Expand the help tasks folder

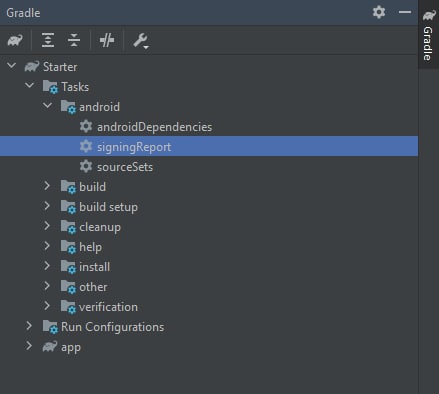coord(47,246)
